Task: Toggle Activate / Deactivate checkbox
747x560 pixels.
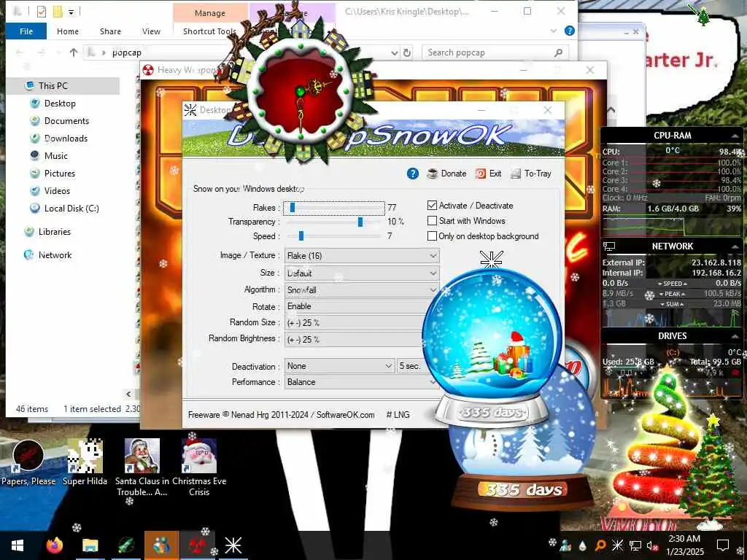Action: (x=432, y=205)
